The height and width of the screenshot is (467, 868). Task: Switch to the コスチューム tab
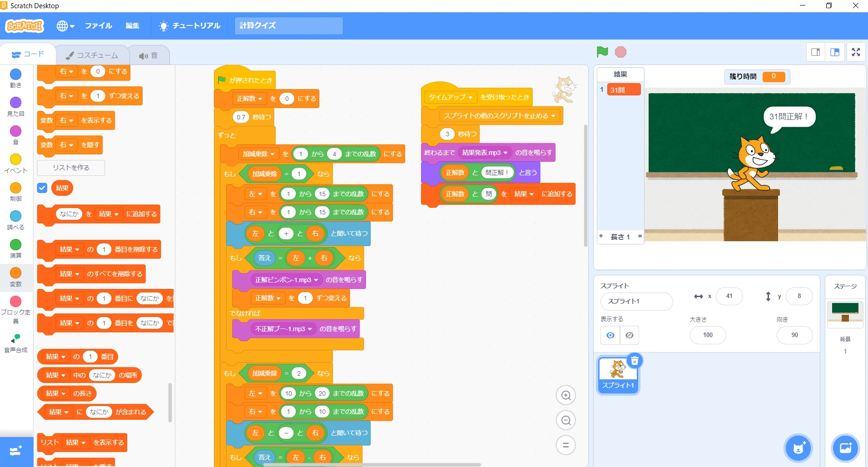tap(92, 55)
